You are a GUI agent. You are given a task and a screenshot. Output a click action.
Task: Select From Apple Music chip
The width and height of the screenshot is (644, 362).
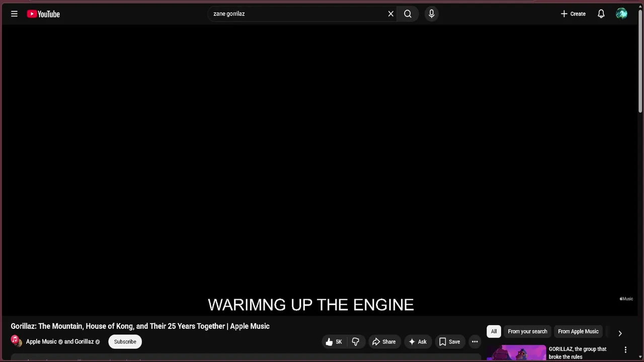578,331
